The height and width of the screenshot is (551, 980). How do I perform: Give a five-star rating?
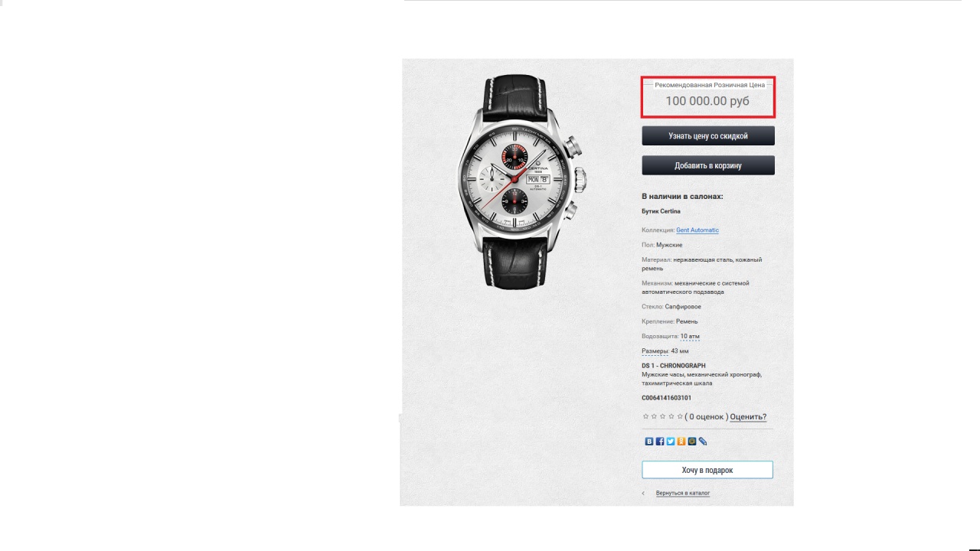680,416
